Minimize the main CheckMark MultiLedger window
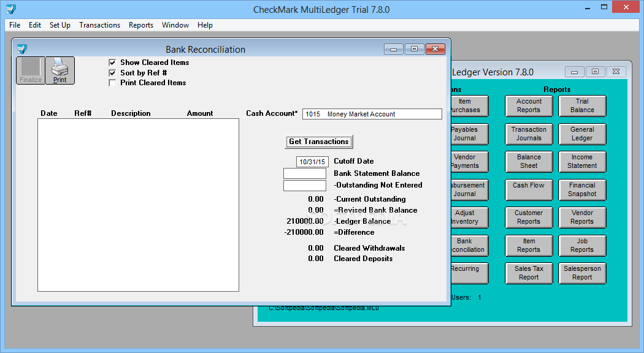 tap(588, 7)
